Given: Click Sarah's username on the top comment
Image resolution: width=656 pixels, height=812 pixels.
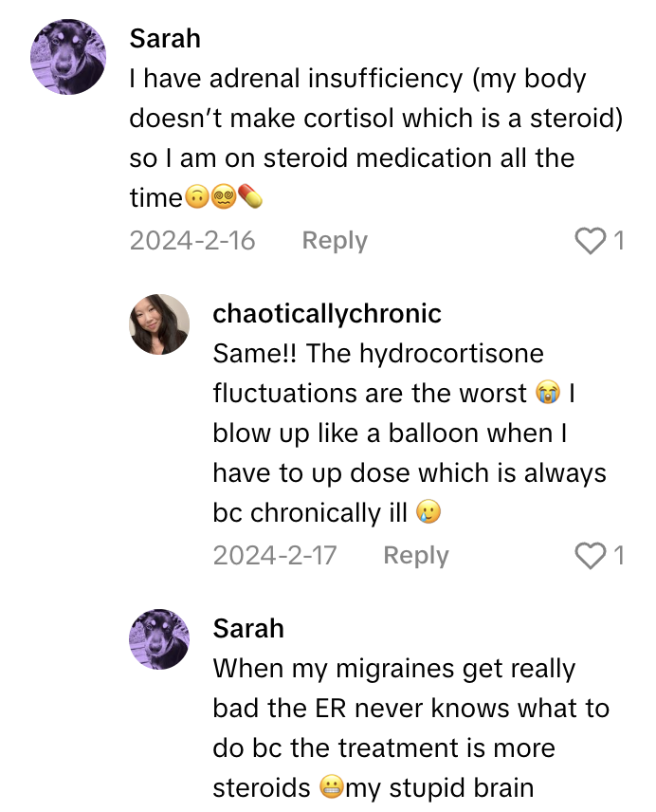Looking at the screenshot, I should click(x=166, y=39).
